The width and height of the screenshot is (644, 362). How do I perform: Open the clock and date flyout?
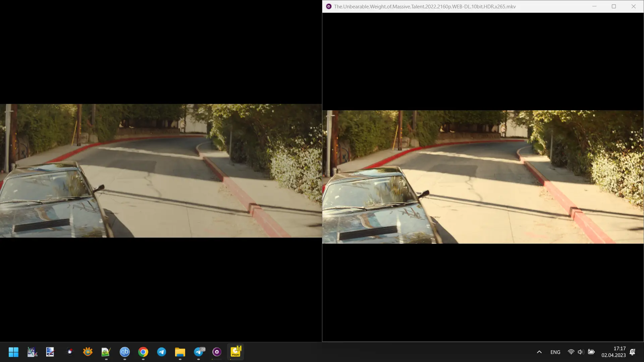(x=613, y=352)
